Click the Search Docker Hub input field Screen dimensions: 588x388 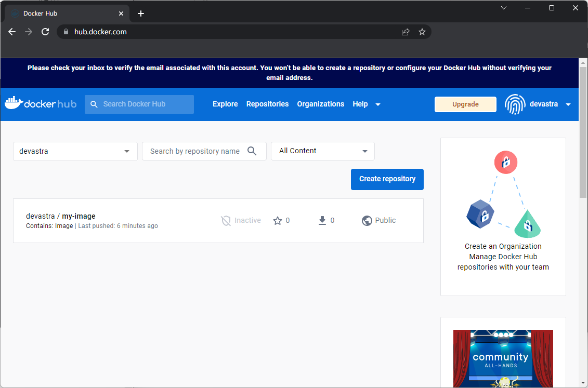point(139,104)
